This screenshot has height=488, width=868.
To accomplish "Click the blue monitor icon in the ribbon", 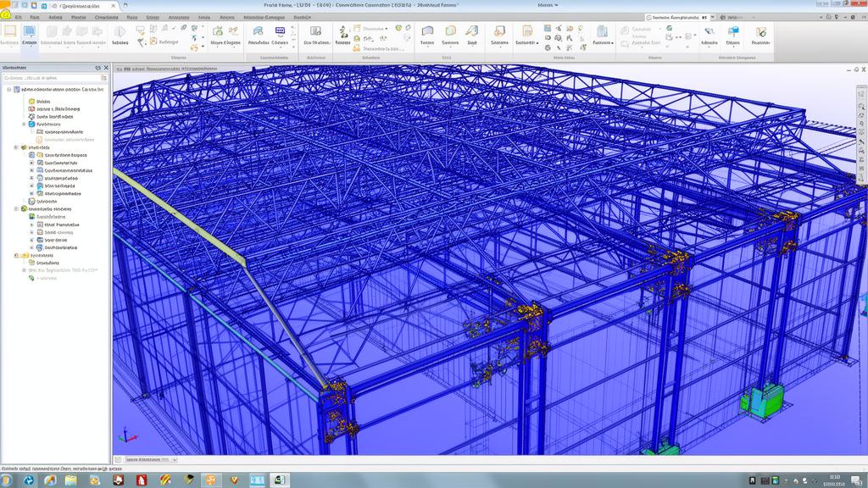I will click(x=29, y=31).
